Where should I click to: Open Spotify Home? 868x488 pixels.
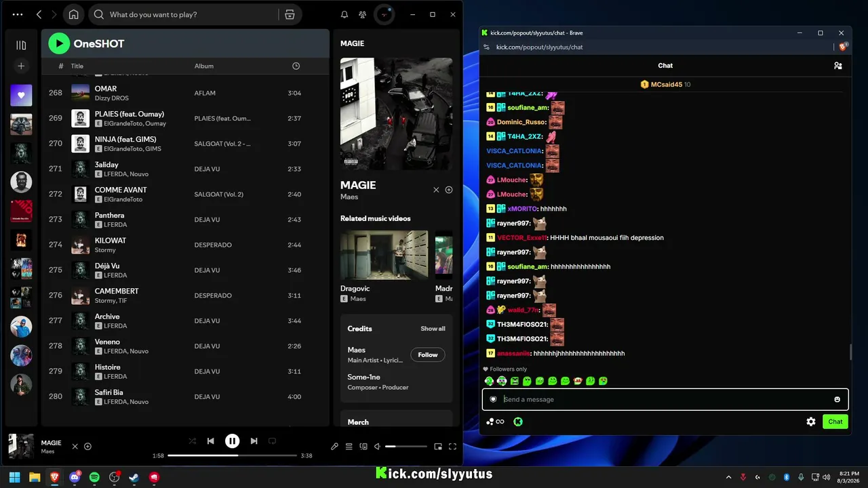click(x=74, y=14)
